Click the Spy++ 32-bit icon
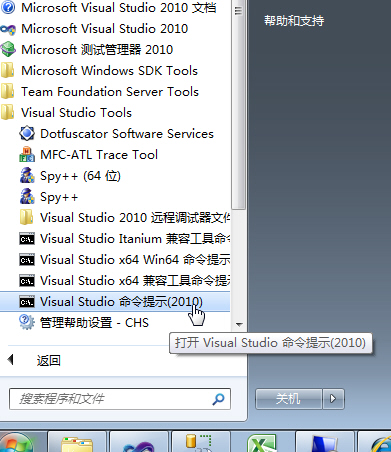 [x=27, y=196]
